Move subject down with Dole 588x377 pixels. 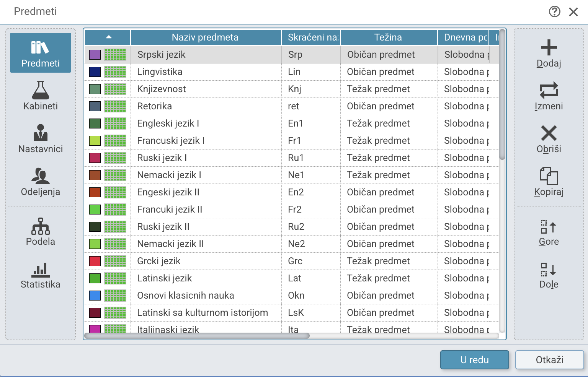549,275
